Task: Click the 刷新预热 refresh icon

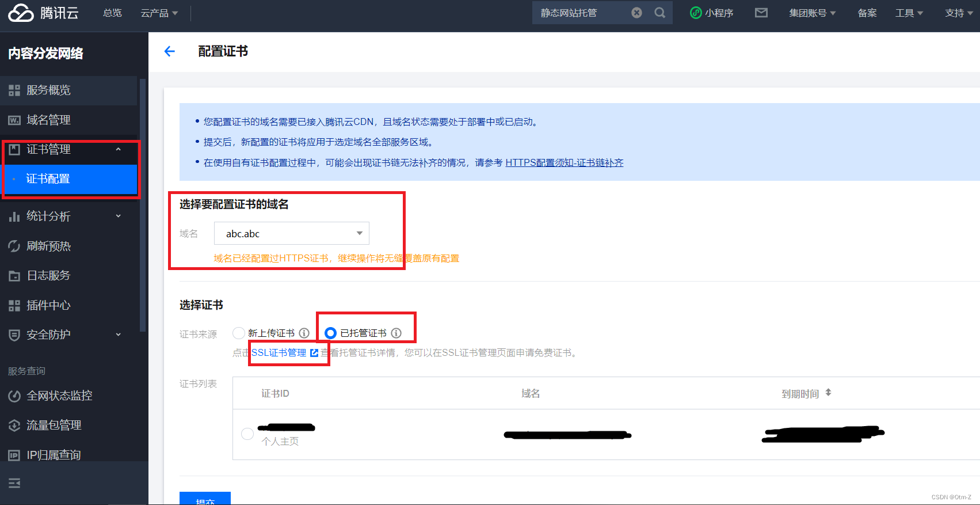Action: pos(14,246)
